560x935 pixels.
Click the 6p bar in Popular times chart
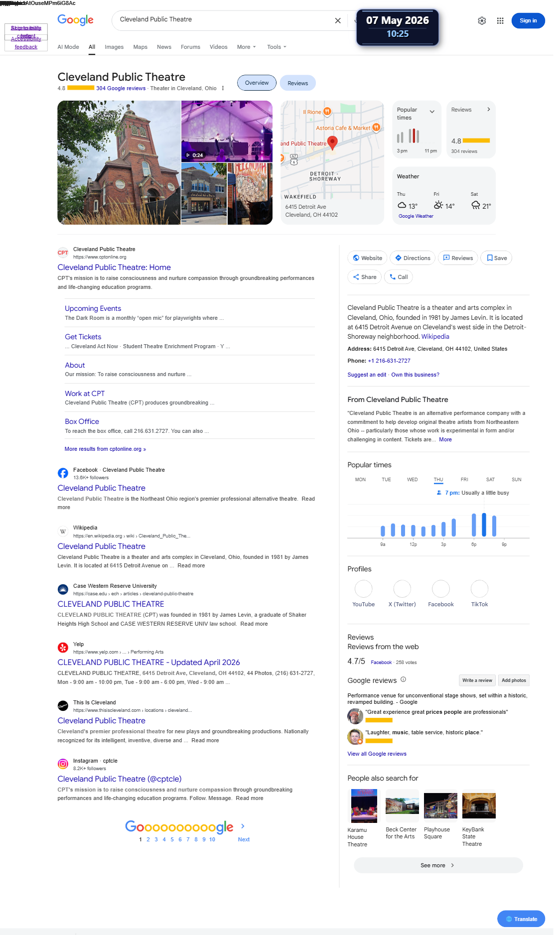click(x=474, y=525)
